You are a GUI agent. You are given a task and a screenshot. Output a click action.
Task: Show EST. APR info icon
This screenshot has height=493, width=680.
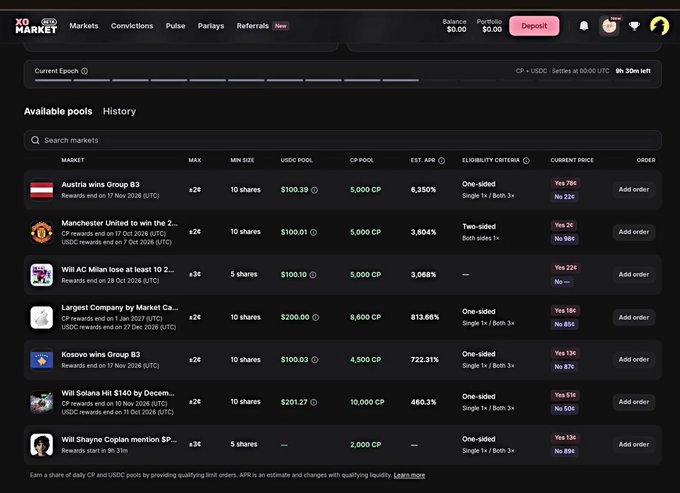[x=441, y=160]
